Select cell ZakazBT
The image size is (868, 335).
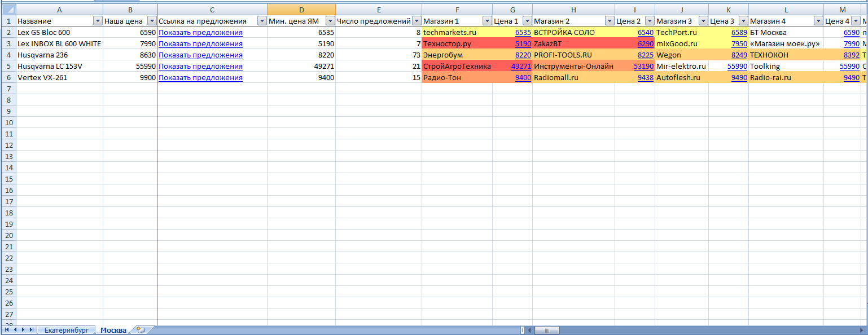pos(573,43)
